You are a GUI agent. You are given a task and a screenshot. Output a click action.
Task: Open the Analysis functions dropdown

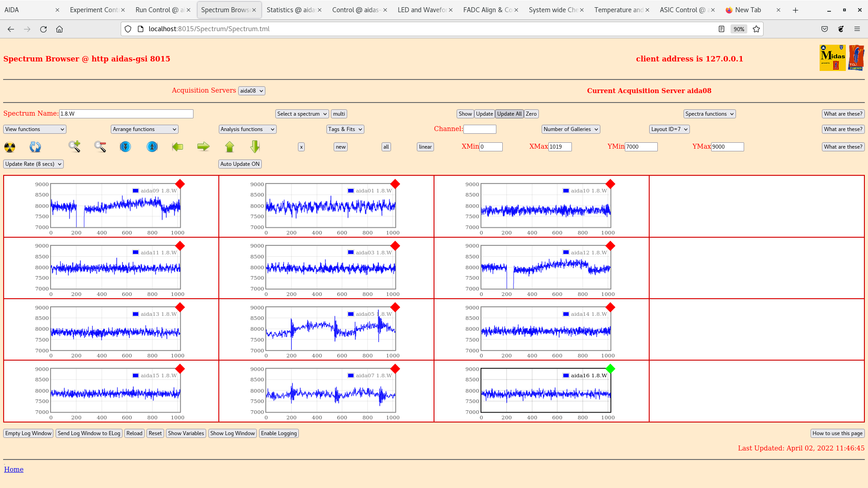(247, 129)
